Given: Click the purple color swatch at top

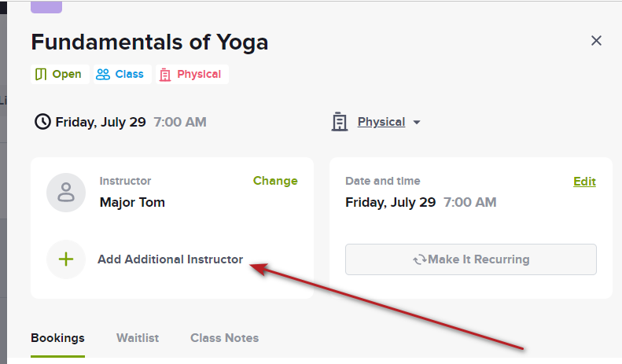Looking at the screenshot, I should (46, 7).
